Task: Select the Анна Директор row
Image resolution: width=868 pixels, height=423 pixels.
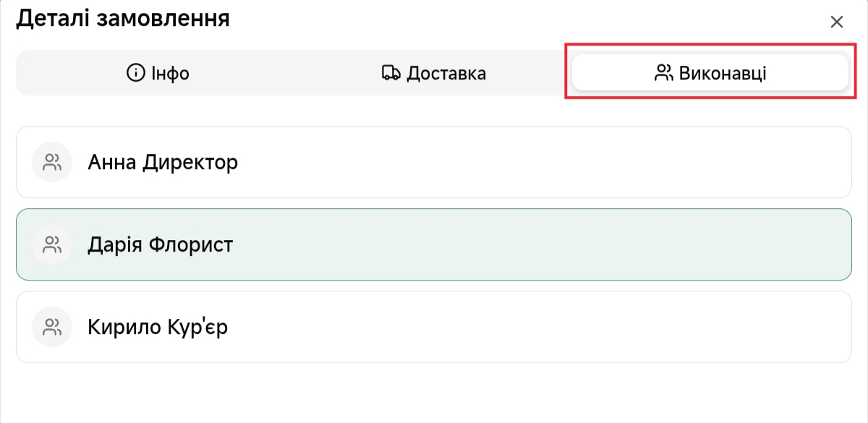Action: tap(434, 162)
